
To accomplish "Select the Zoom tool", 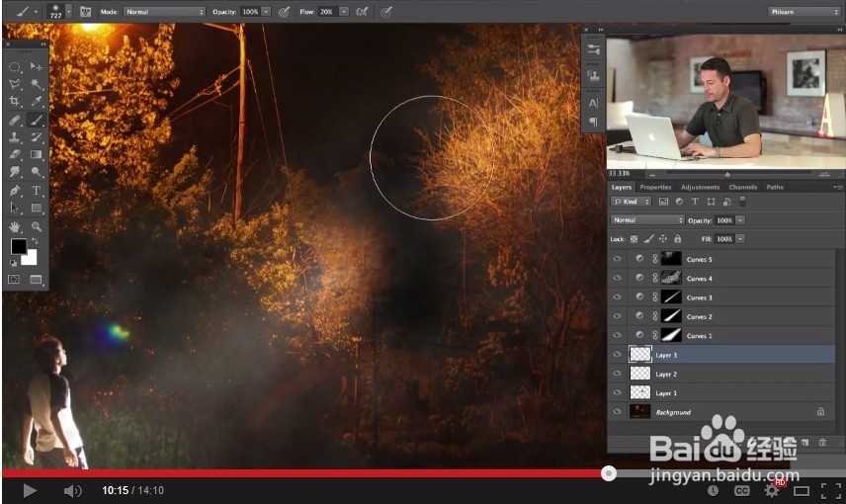I will [x=37, y=226].
